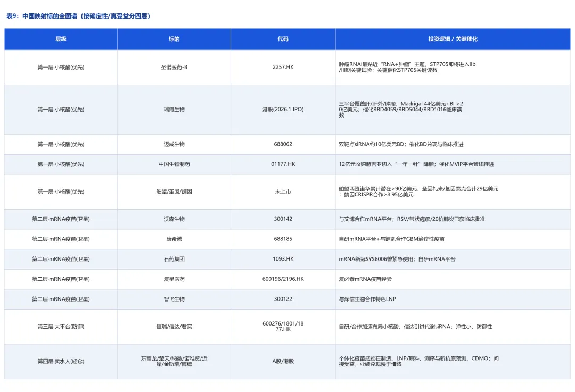575x392 pixels.
Task: Click 第四层·卖水人(轻仓) tier cell
Action: coord(61,361)
